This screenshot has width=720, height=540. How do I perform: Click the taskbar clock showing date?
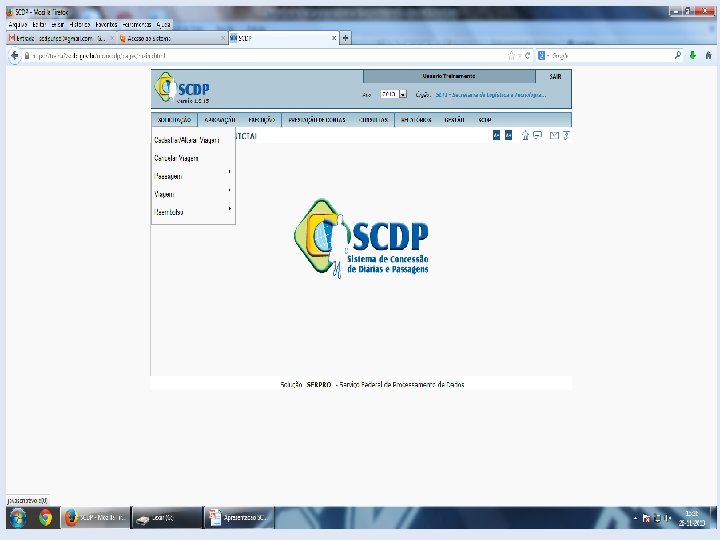coord(692,518)
